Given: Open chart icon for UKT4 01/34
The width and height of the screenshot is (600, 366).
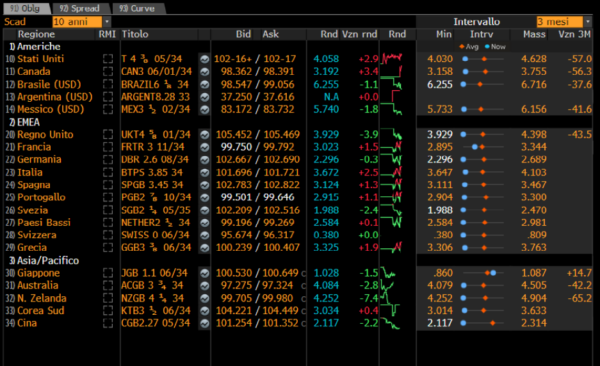Looking at the screenshot, I should 205,135.
